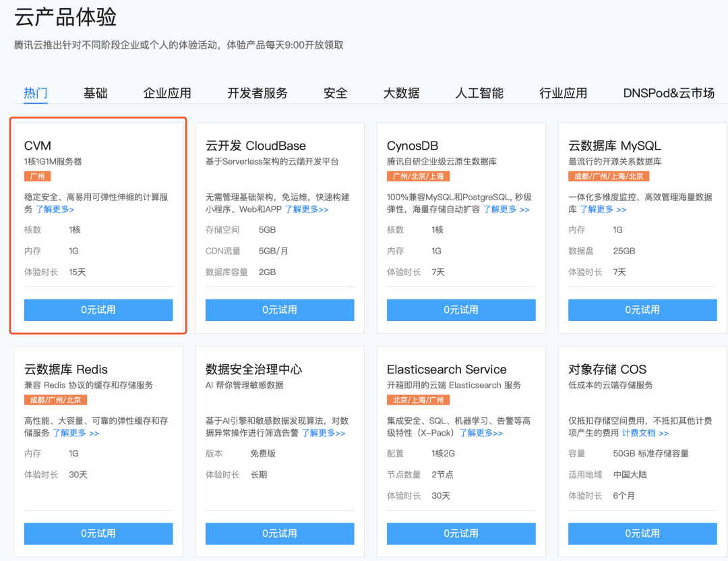
Task: Switch to the 大数据 tab
Action: tap(402, 93)
